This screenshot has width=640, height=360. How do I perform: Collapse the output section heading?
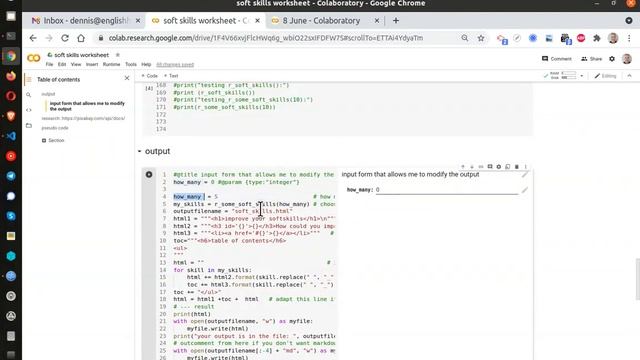coord(139,151)
